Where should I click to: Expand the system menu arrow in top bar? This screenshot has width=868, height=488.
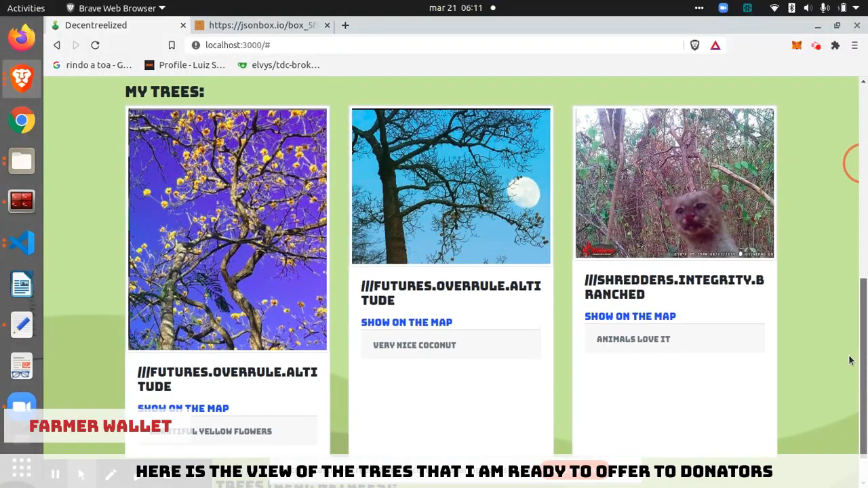click(x=857, y=8)
